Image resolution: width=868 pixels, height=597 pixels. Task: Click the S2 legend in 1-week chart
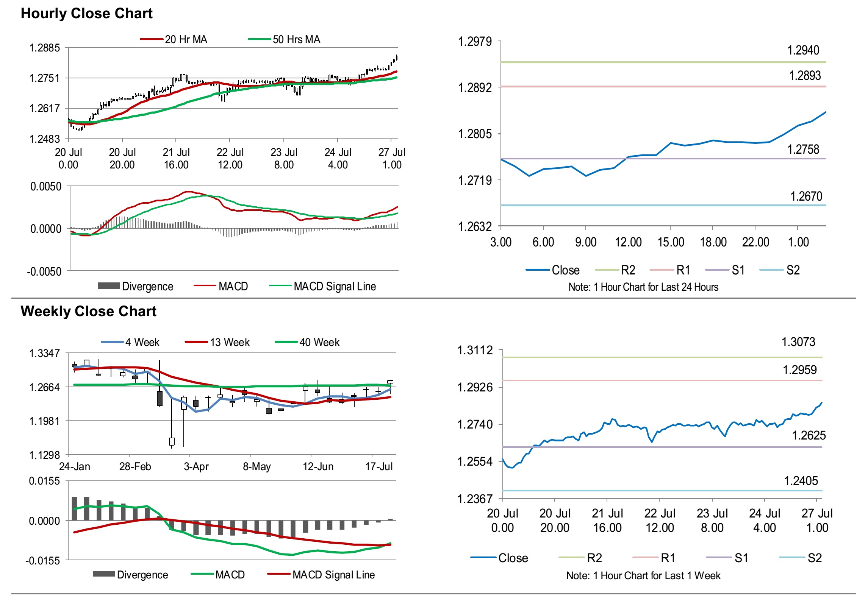click(814, 558)
